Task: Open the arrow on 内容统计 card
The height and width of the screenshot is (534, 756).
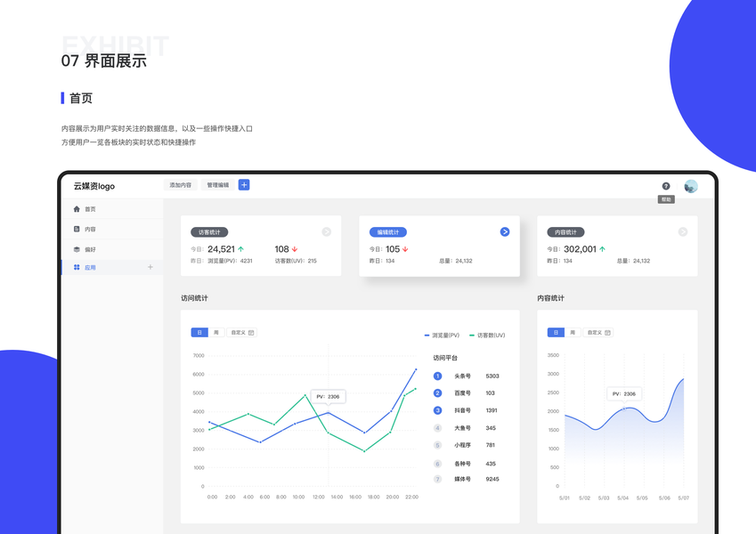Action: pos(683,231)
